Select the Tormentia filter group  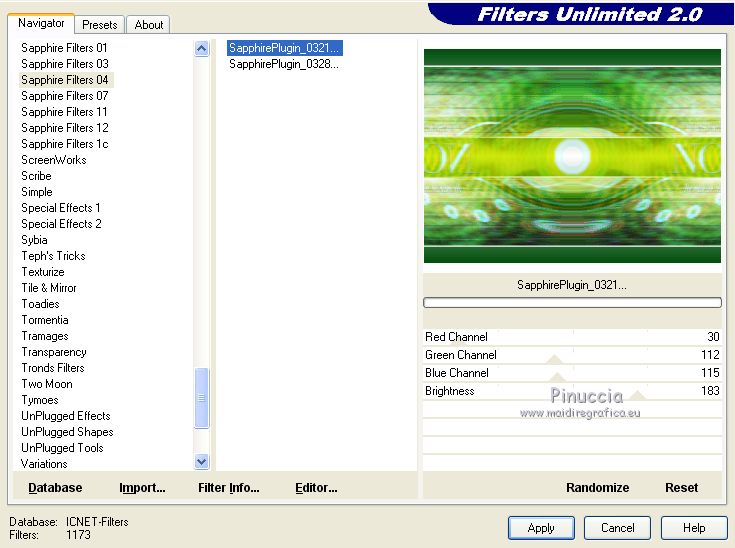tap(45, 320)
